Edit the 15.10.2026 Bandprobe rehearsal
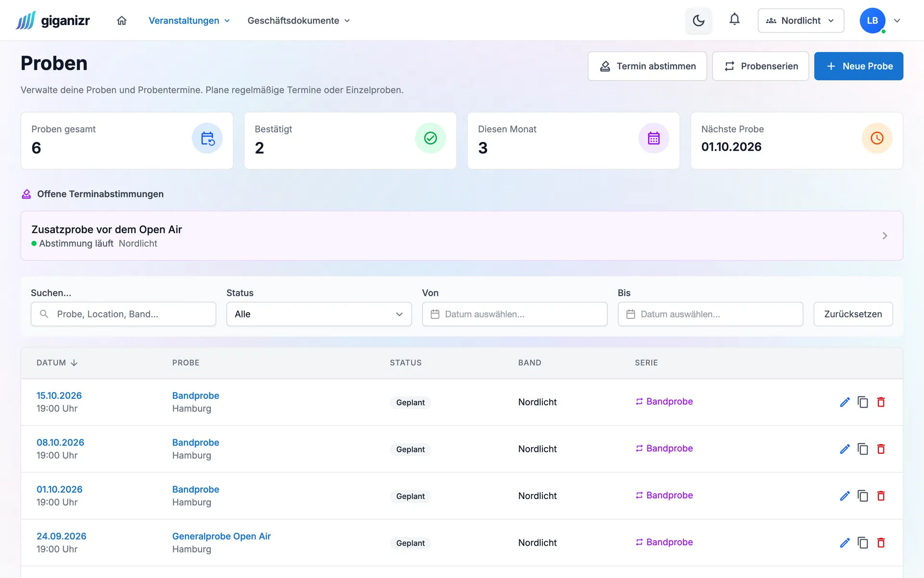The image size is (924, 578). tap(845, 402)
